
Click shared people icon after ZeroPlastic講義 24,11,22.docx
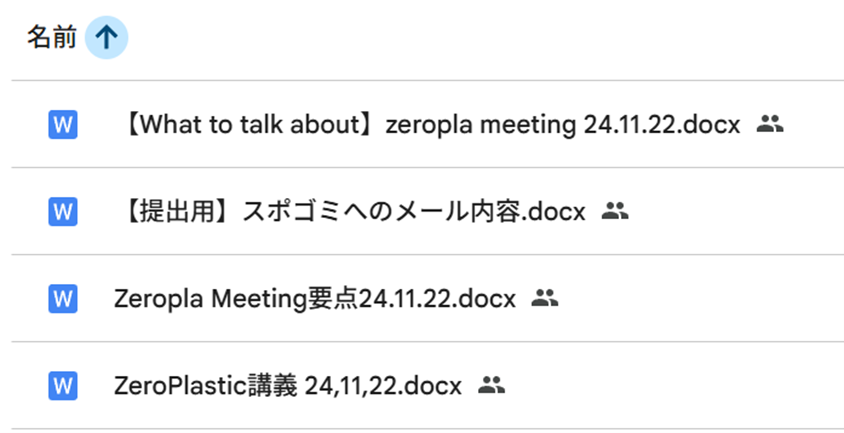coord(491,385)
